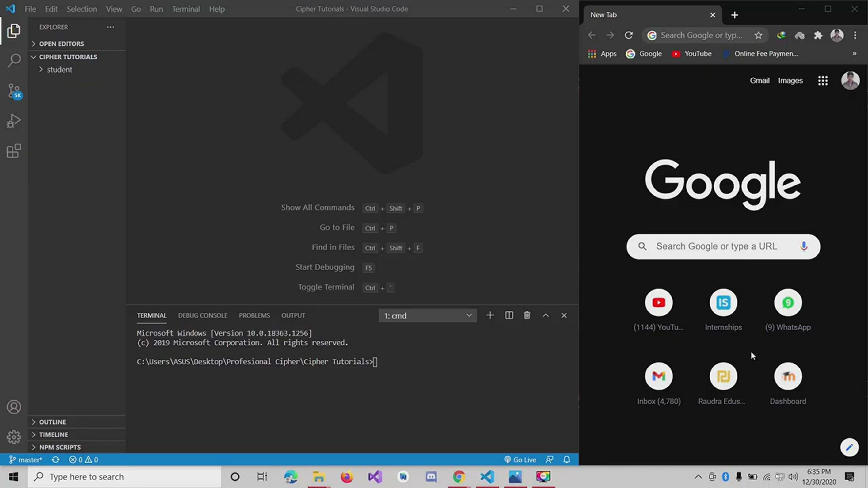Open the Accounts icon in activity bar
Viewport: 868px width, 488px height.
(x=14, y=407)
